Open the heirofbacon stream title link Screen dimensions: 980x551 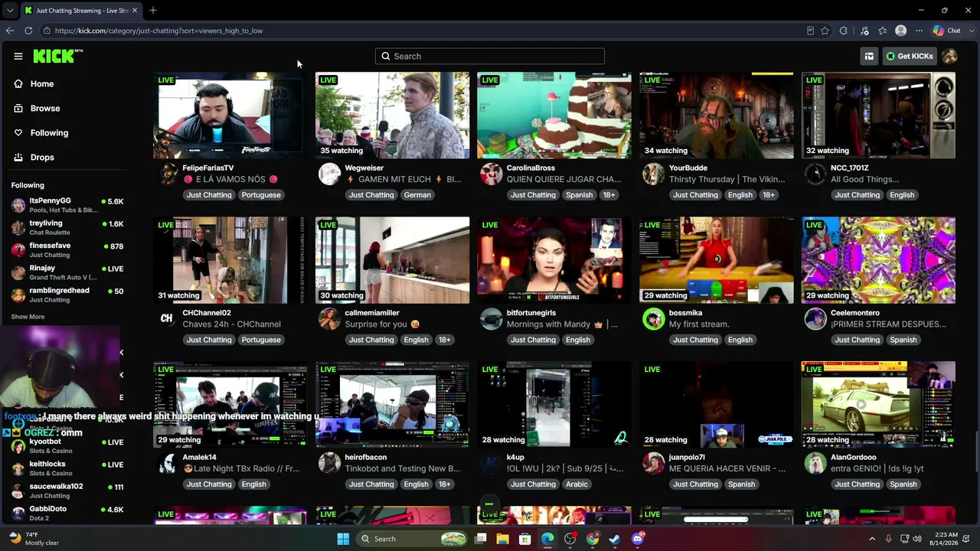tap(403, 468)
